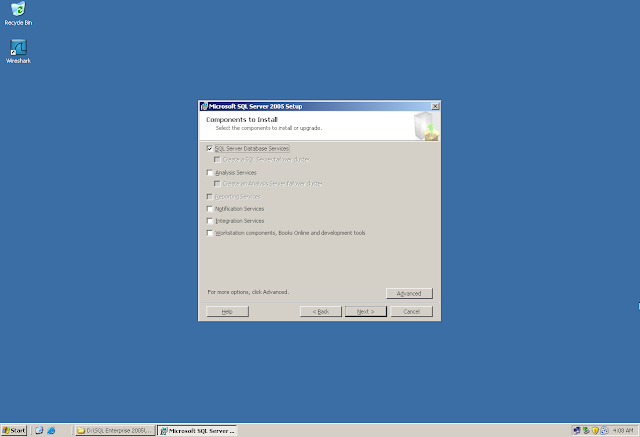Click the Show Desktop quick launch icon

[39, 430]
